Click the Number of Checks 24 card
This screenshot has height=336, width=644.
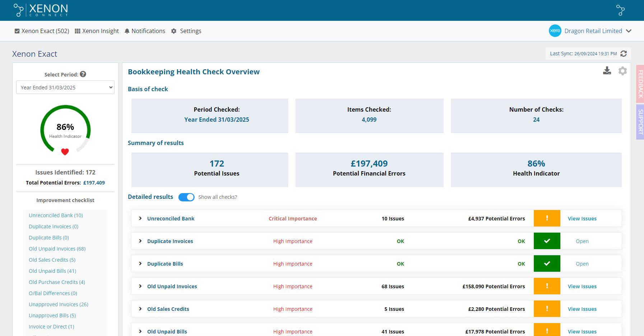536,116
